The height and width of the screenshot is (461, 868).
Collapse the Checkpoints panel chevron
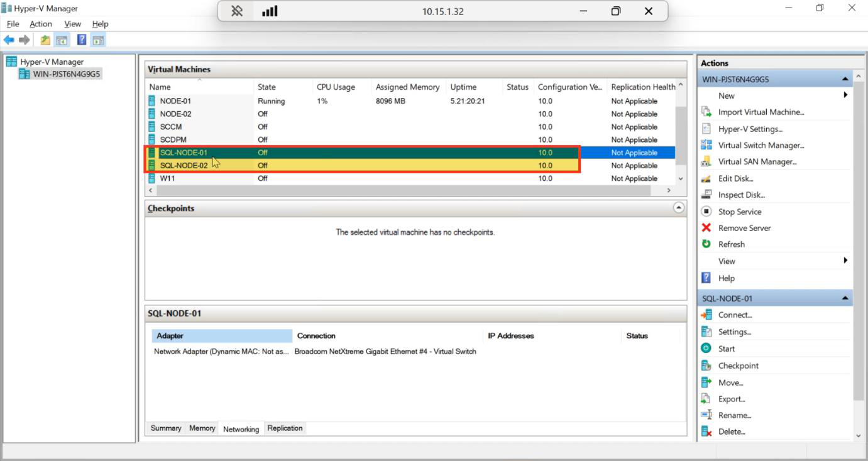[678, 208]
